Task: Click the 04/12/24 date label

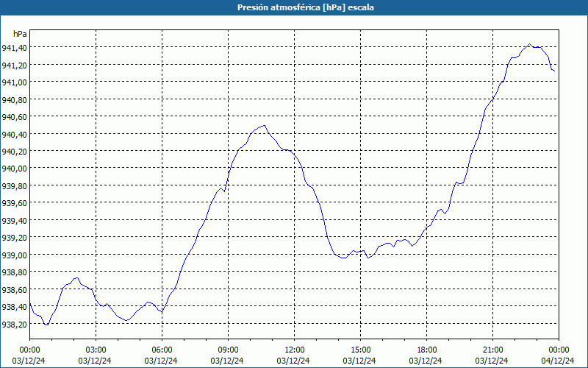Action: (558, 361)
